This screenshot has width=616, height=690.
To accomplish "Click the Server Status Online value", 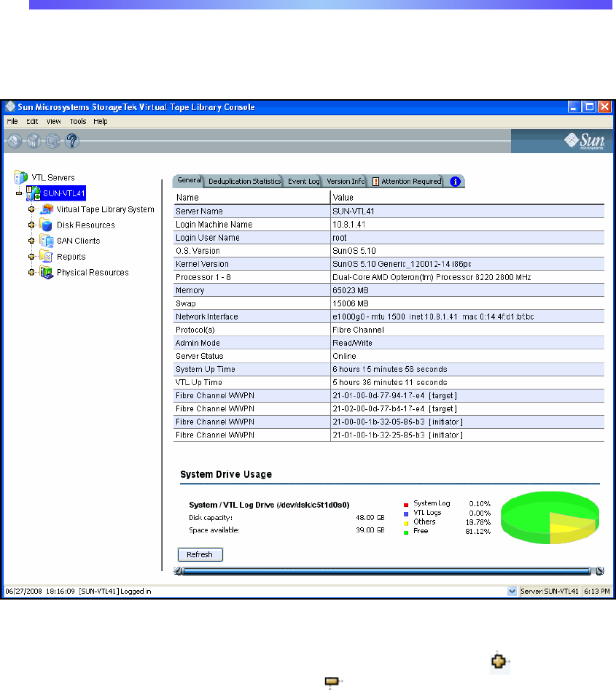I will click(344, 356).
